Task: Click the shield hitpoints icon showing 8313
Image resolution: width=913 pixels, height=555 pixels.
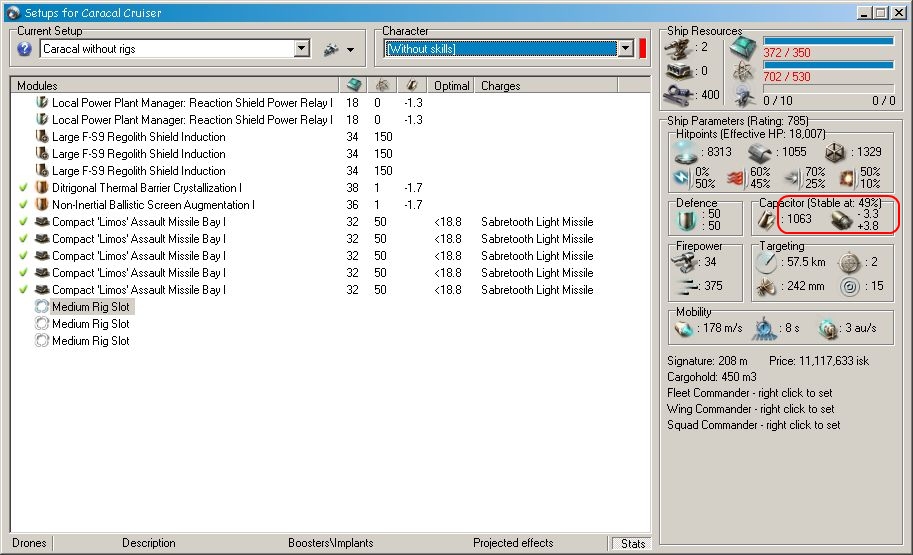Action: (686, 151)
